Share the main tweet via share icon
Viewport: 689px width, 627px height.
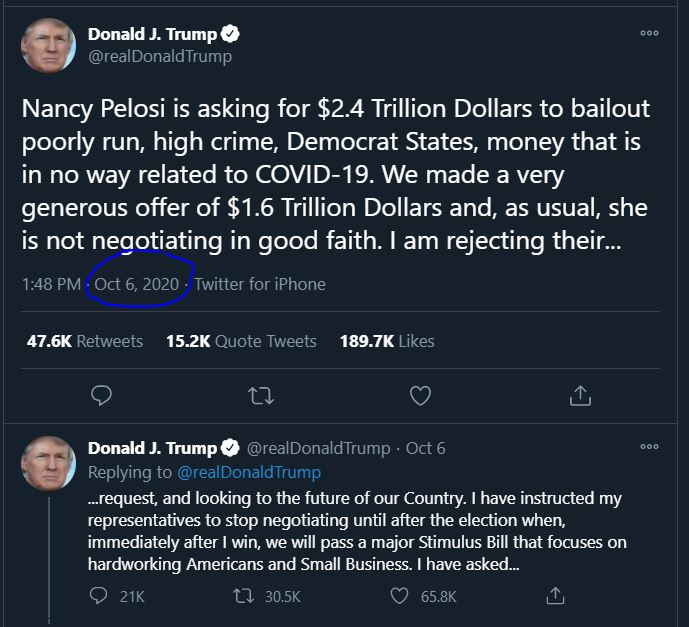580,396
